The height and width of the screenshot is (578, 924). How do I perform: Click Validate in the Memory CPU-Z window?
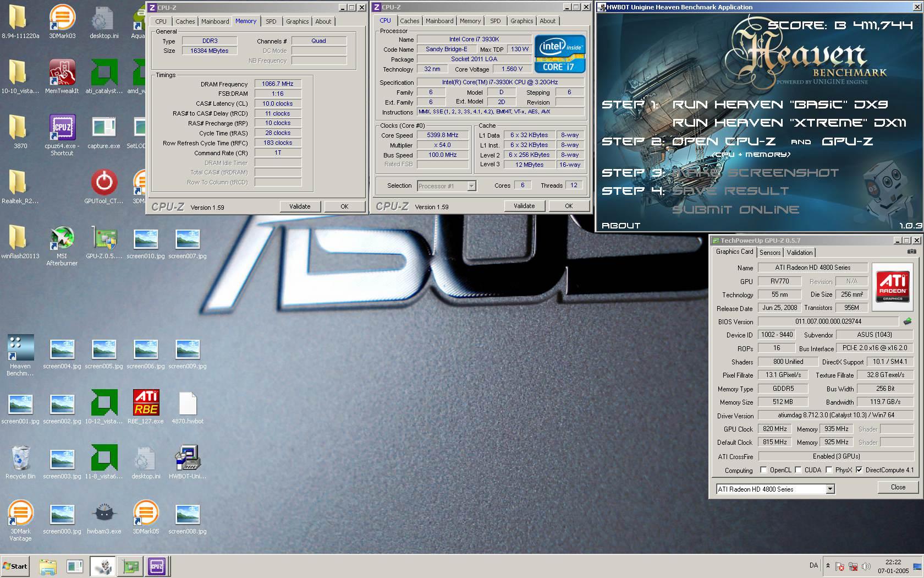(300, 206)
